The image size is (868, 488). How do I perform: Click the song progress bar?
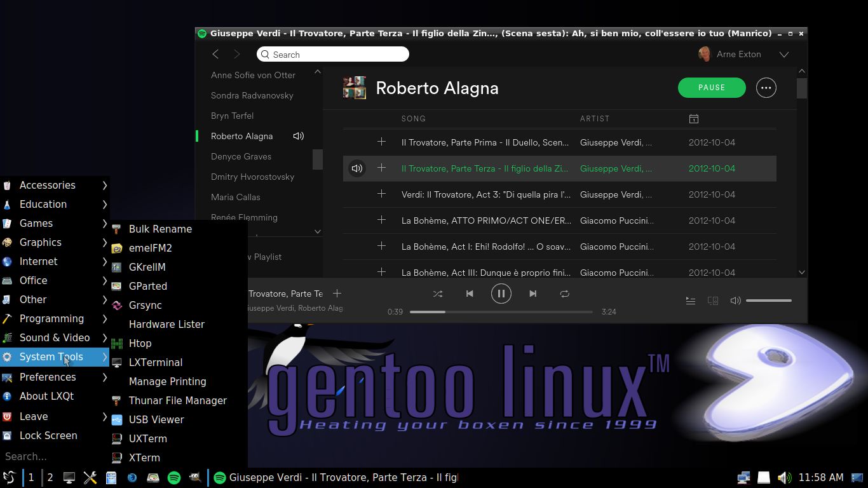(501, 312)
